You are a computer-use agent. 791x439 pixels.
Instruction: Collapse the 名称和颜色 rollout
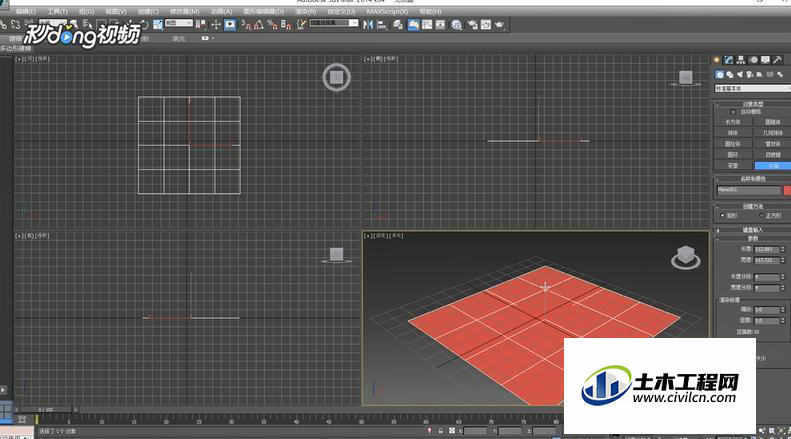click(x=752, y=179)
